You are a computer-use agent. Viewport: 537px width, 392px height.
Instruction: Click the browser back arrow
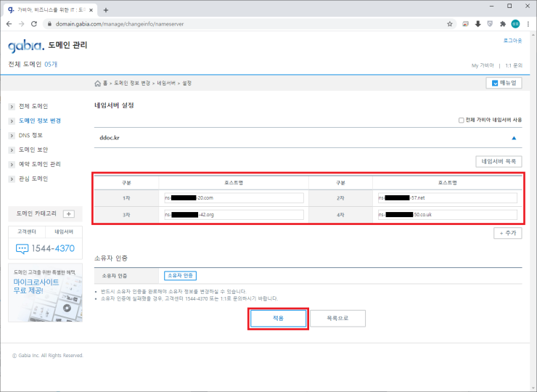(9, 23)
